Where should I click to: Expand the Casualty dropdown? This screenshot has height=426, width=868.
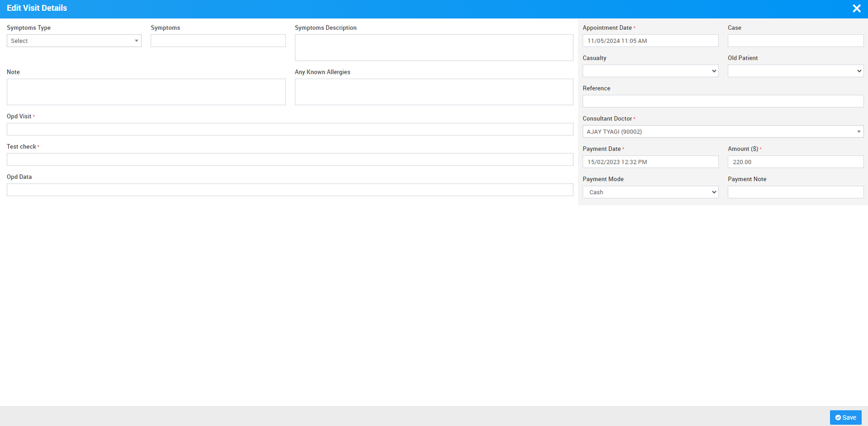[x=650, y=71]
